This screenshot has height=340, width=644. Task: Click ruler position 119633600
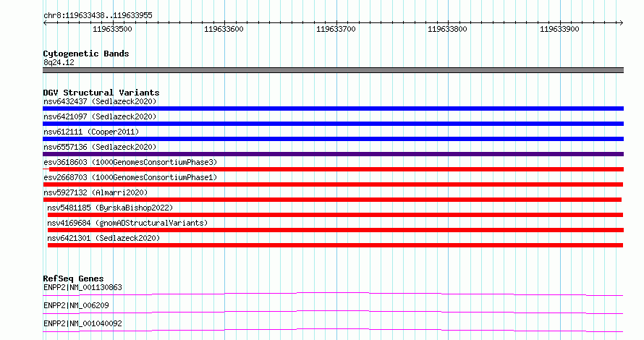(224, 29)
